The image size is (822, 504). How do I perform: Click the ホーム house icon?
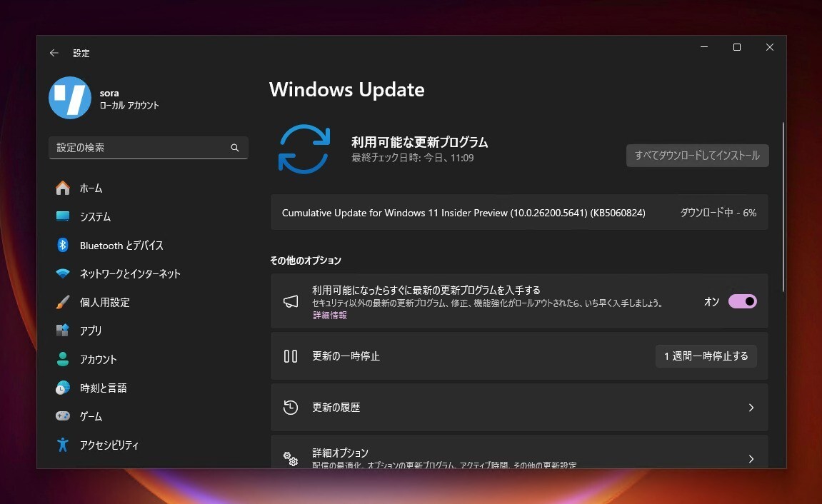[63, 188]
